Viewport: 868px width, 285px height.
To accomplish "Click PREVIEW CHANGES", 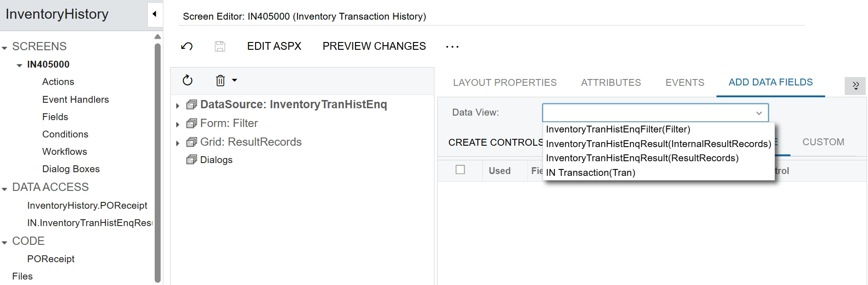I will pos(373,46).
